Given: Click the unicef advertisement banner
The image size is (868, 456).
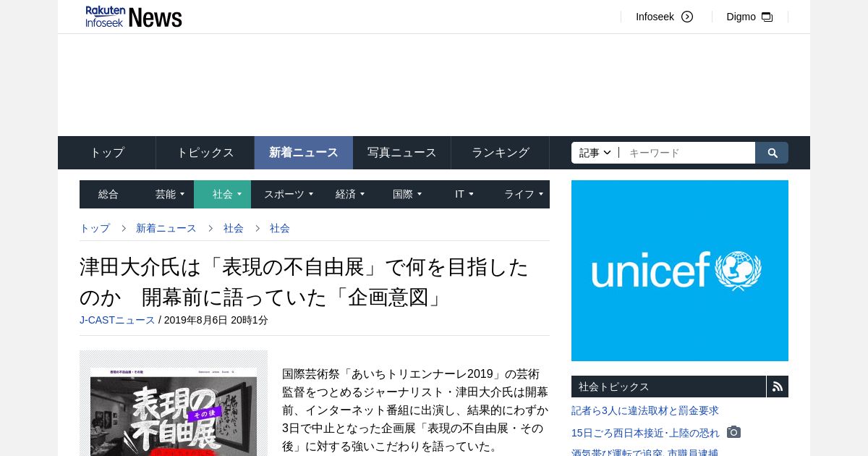Looking at the screenshot, I should click(680, 271).
